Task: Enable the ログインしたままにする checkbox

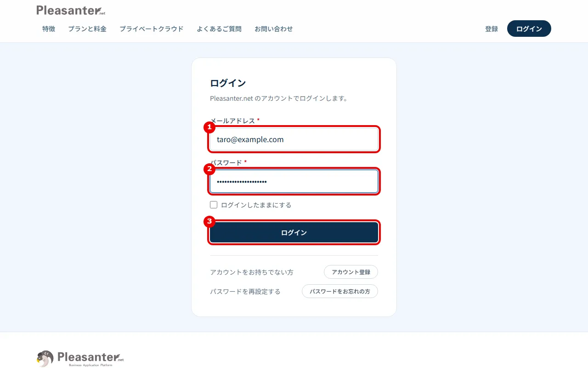Action: click(214, 205)
